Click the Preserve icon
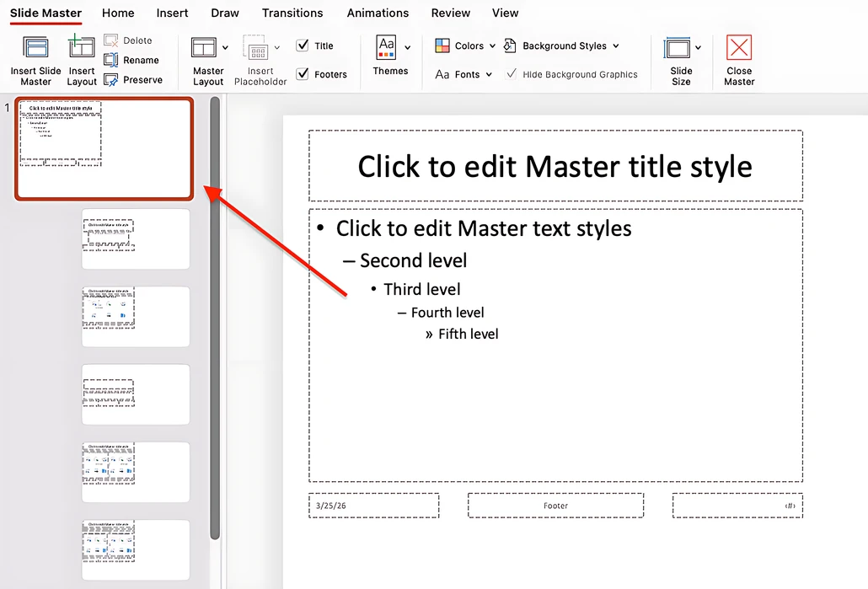The height and width of the screenshot is (589, 868). click(110, 79)
